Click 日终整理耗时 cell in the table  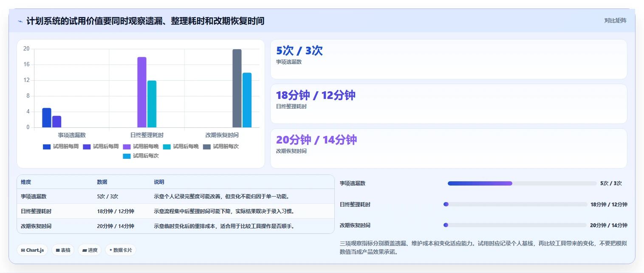(36, 211)
